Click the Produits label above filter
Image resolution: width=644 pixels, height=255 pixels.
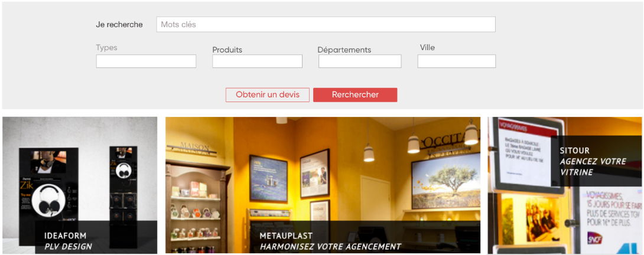point(227,50)
